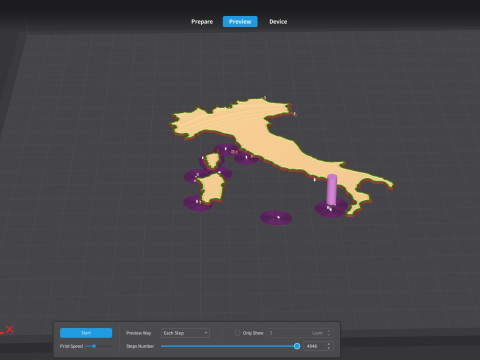Select the Preview tab
The height and width of the screenshot is (360, 480).
coord(240,22)
